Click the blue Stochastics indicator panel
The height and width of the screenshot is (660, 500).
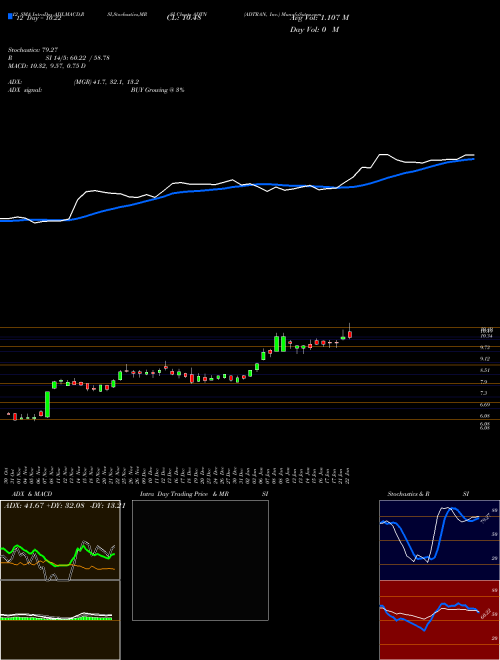pyautogui.click(x=439, y=540)
